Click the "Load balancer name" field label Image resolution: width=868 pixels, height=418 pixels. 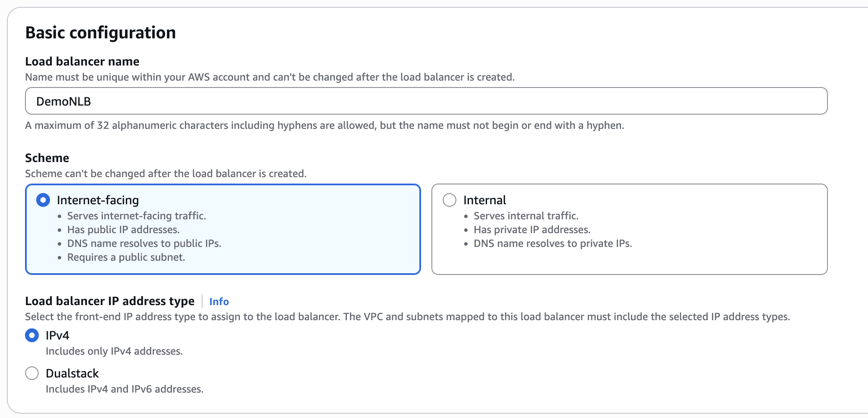[x=82, y=61]
